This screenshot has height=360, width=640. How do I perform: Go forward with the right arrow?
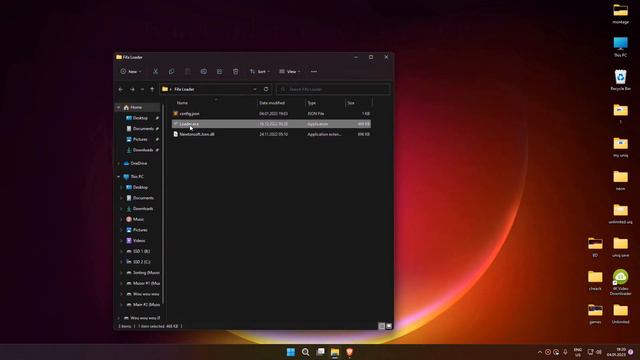coord(132,89)
